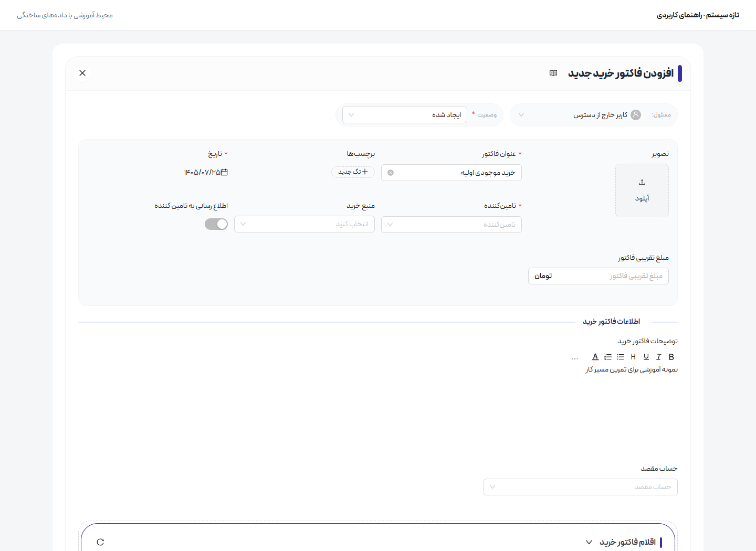
Task: Open the منبع خرید dropdown
Action: tap(304, 224)
